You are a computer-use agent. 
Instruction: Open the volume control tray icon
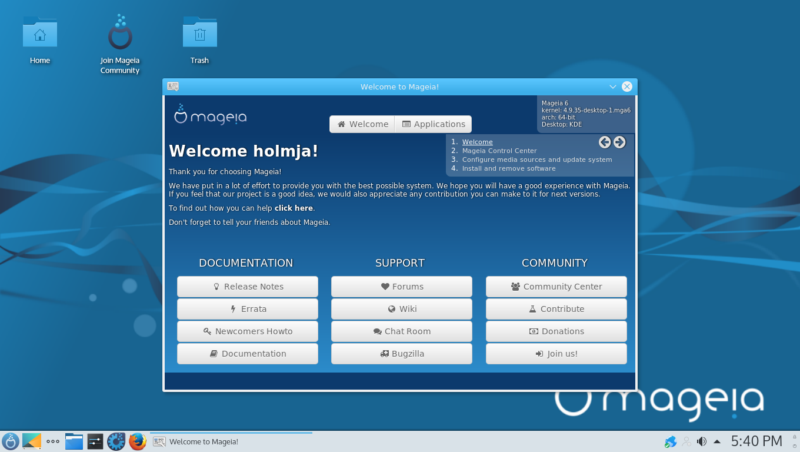click(x=702, y=442)
